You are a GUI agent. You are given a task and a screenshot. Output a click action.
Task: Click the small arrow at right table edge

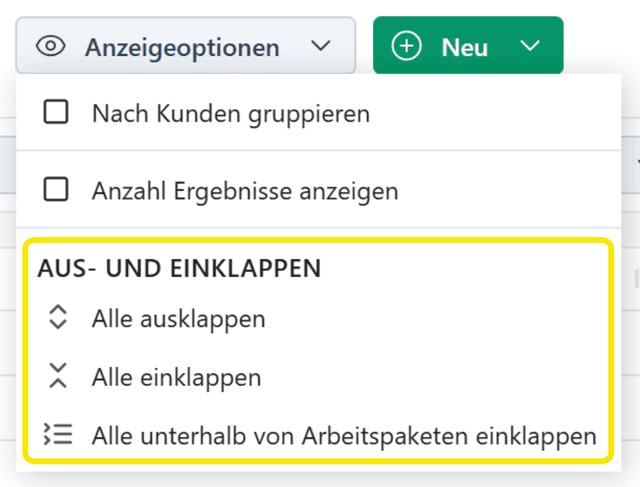pos(637,163)
